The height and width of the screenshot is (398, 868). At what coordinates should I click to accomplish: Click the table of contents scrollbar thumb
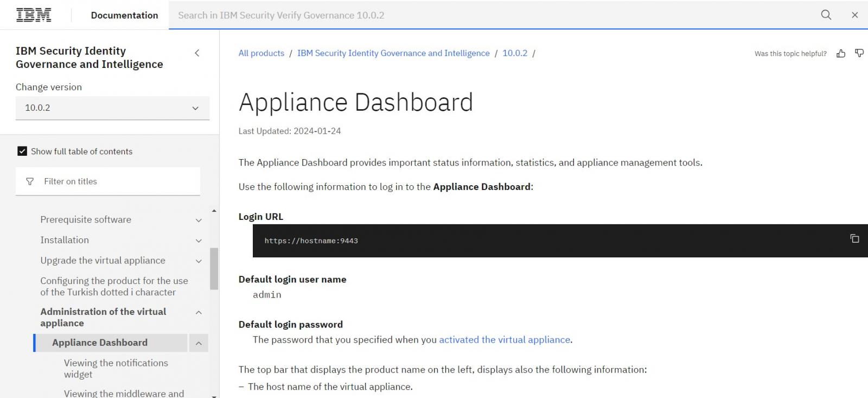click(214, 269)
